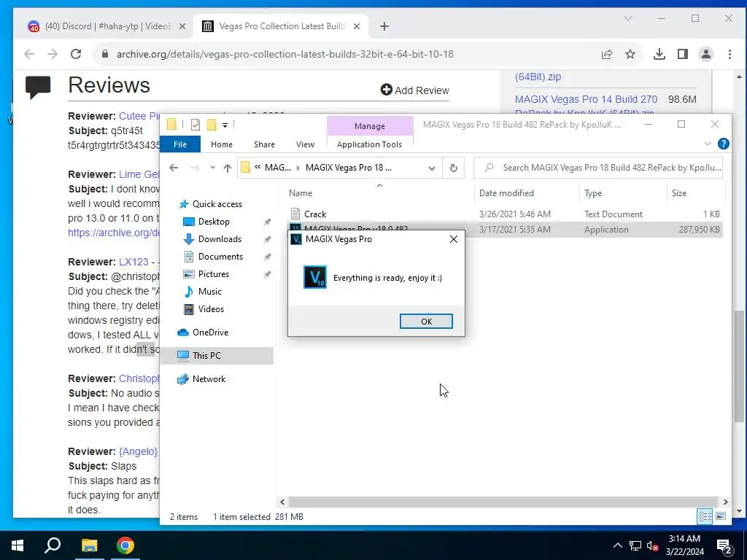
Task: Open MAGIX Vegas Pro 14 Build 270 link
Action: (x=586, y=99)
